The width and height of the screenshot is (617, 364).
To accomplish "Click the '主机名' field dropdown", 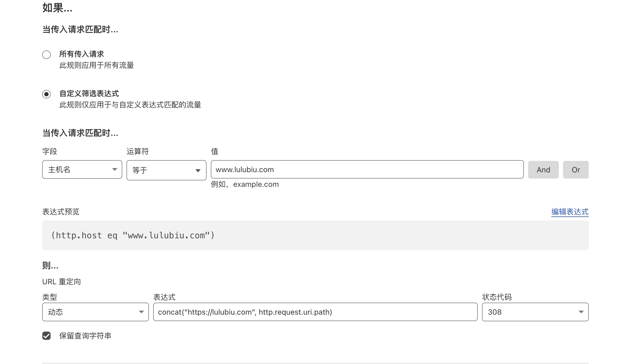I will tap(81, 169).
